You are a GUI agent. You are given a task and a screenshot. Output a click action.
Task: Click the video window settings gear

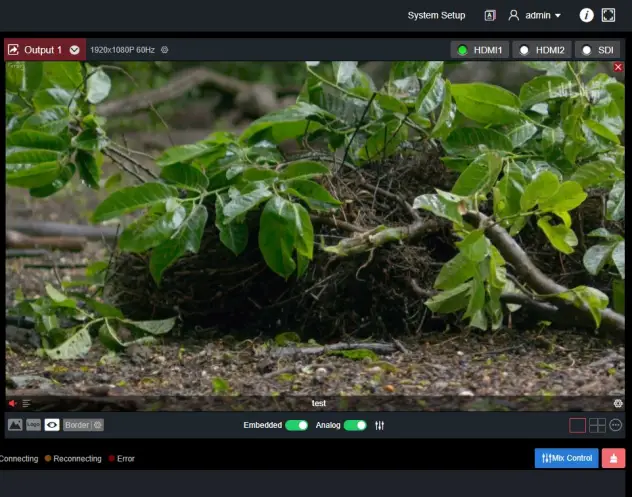click(x=617, y=403)
